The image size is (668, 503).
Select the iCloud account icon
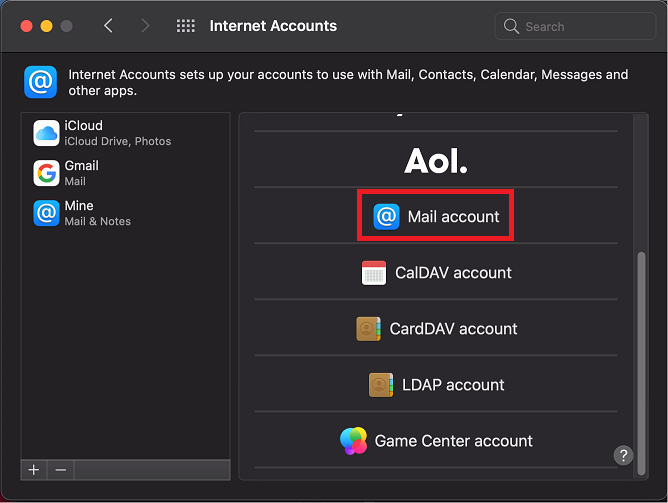[x=46, y=133]
